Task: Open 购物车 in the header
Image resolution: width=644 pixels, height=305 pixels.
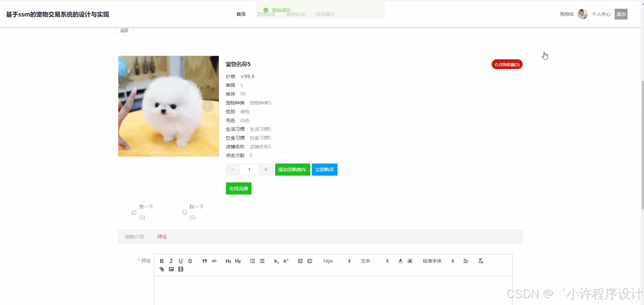Action: pyautogui.click(x=567, y=14)
